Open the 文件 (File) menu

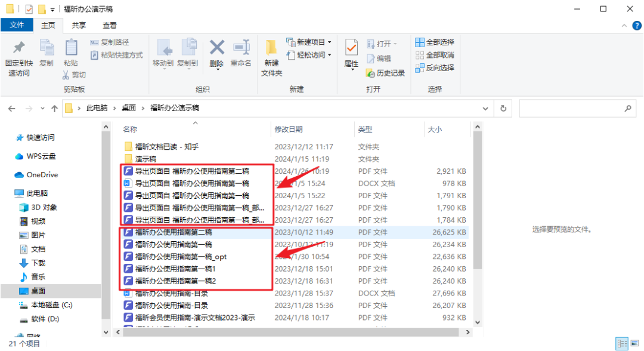coord(17,25)
